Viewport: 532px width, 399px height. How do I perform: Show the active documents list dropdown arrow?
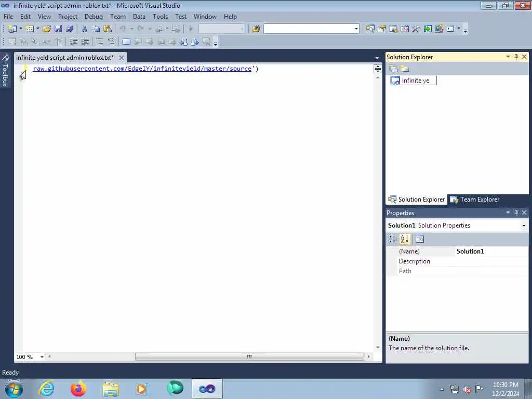coord(377,58)
